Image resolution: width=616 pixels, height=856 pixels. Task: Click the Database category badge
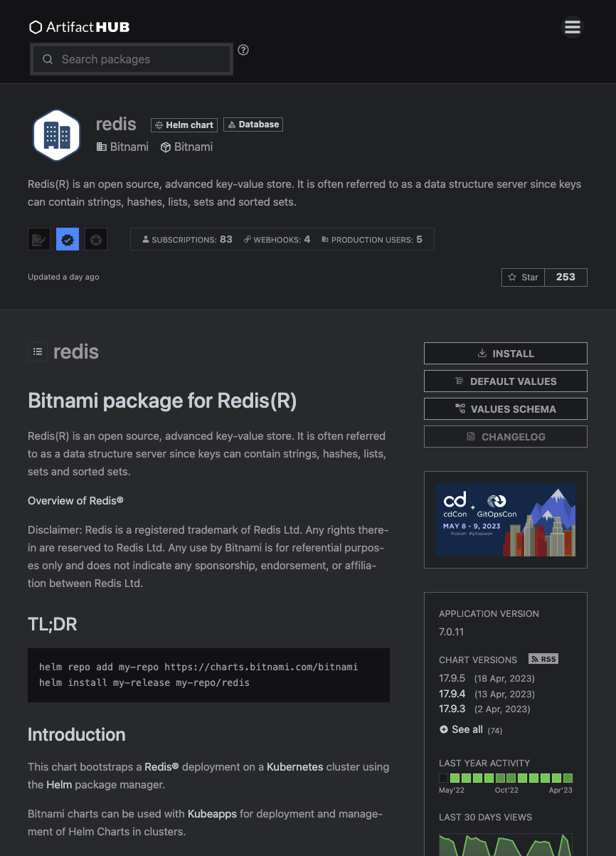[x=253, y=125]
